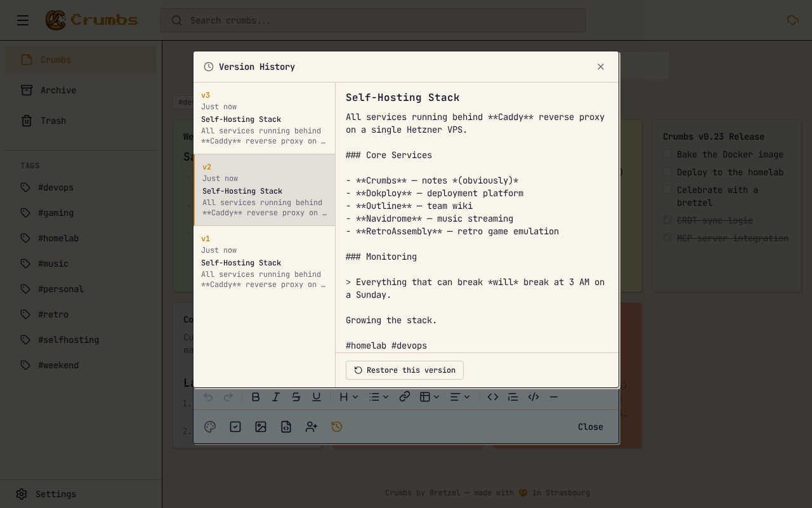Image resolution: width=812 pixels, height=508 pixels.
Task: Click the insert image icon
Action: point(261,427)
